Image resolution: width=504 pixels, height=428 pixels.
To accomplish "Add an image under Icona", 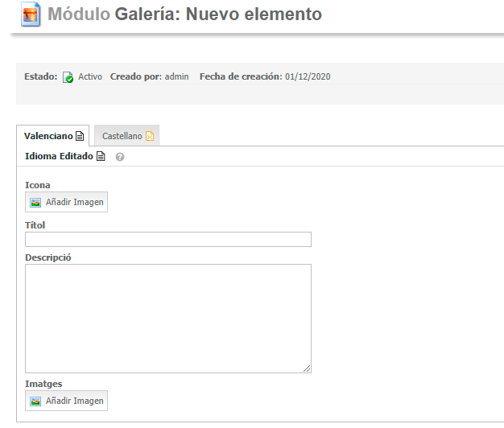I will point(67,202).
